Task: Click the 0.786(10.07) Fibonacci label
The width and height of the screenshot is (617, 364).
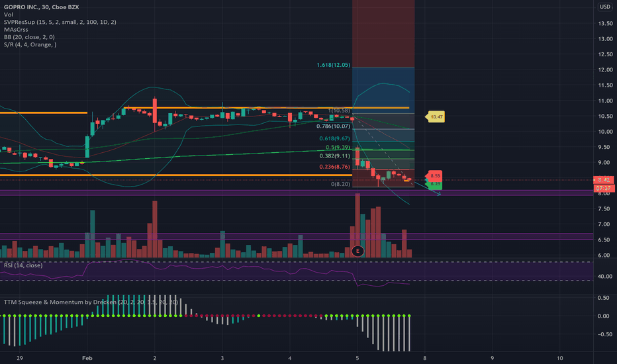Action: (333, 126)
